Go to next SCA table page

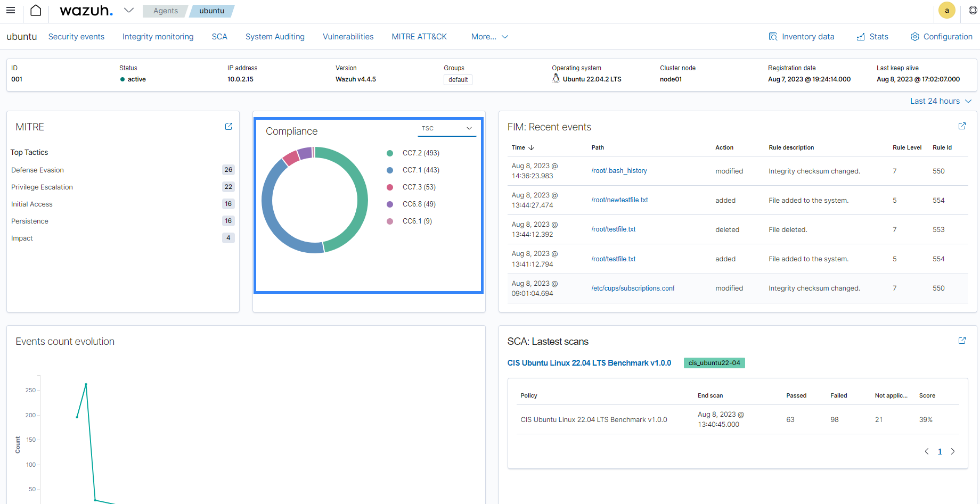[x=953, y=451]
